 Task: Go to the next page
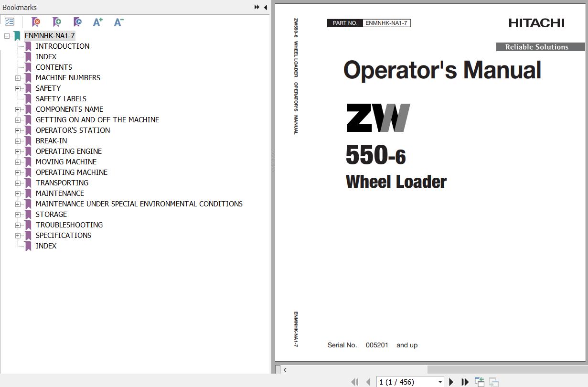coord(451,382)
